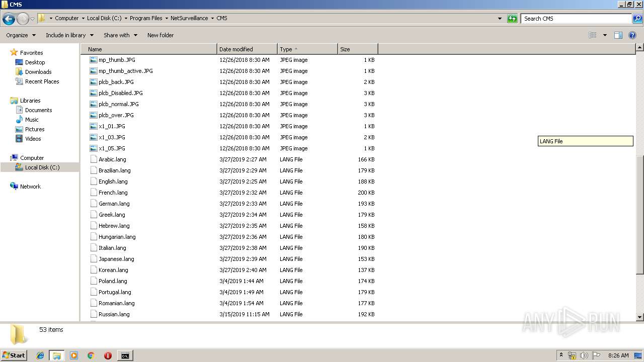Click the Favorites star icon
The width and height of the screenshot is (644, 362).
pyautogui.click(x=14, y=52)
